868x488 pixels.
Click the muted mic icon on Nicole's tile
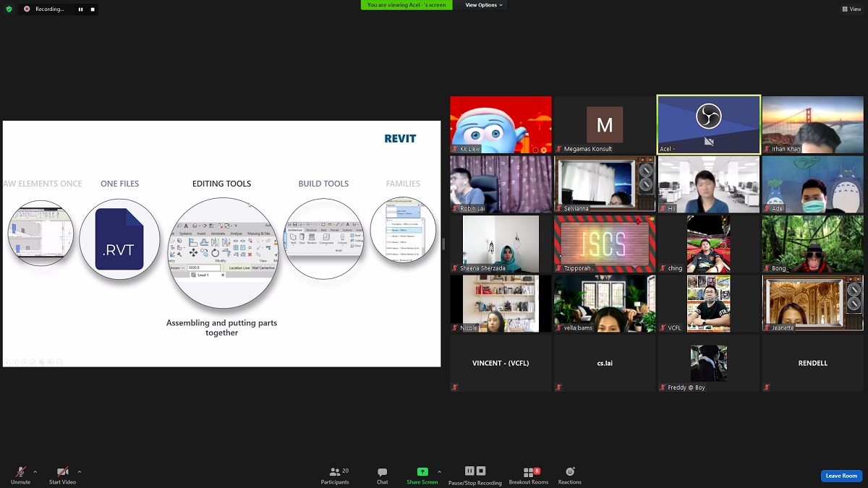(455, 328)
